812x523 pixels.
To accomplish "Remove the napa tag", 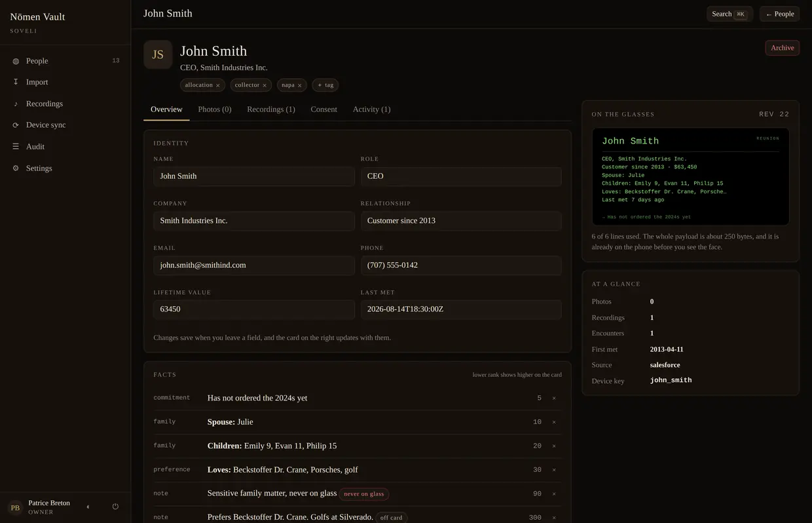I will click(x=300, y=85).
